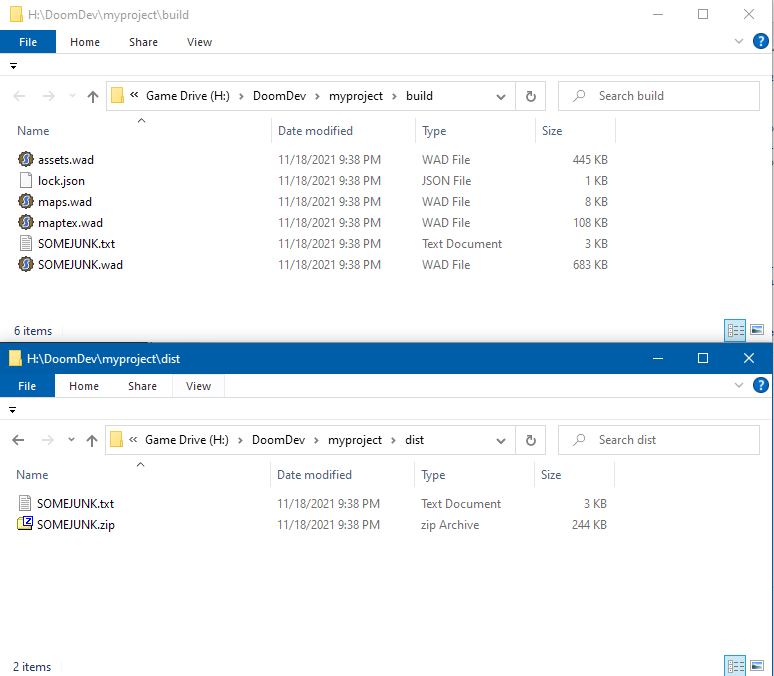
Task: Click DoomDev in build address bar
Action: [x=279, y=96]
